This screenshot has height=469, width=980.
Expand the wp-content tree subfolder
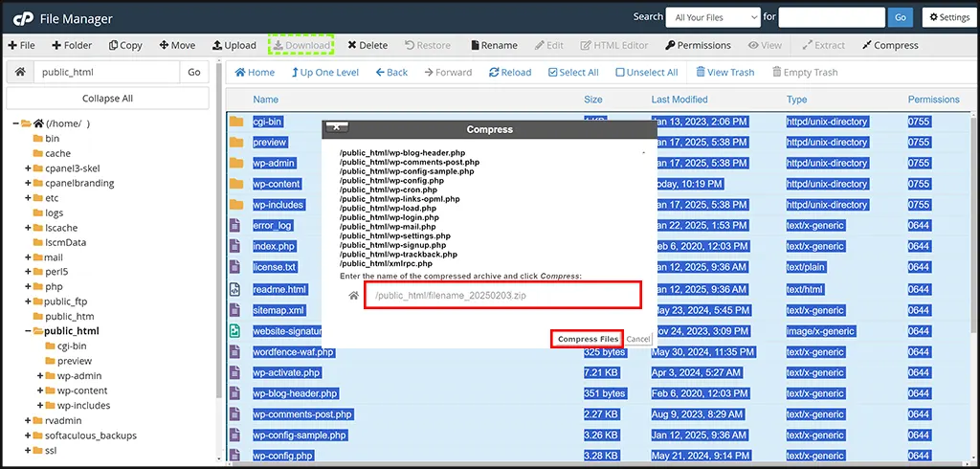40,391
